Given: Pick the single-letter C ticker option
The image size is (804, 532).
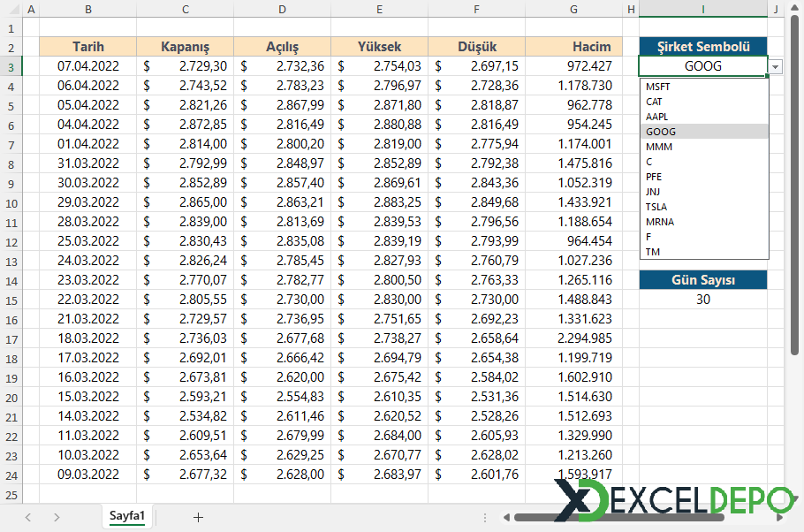Looking at the screenshot, I should click(704, 162).
